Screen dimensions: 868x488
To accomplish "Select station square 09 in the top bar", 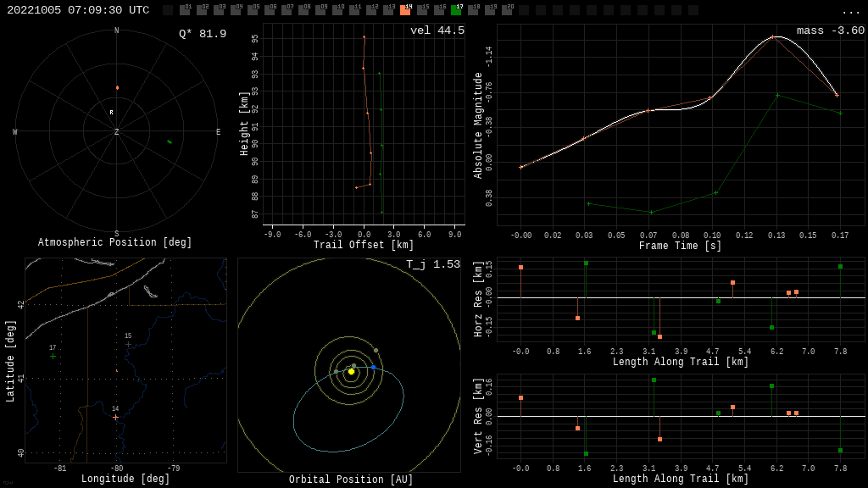I will [x=320, y=10].
